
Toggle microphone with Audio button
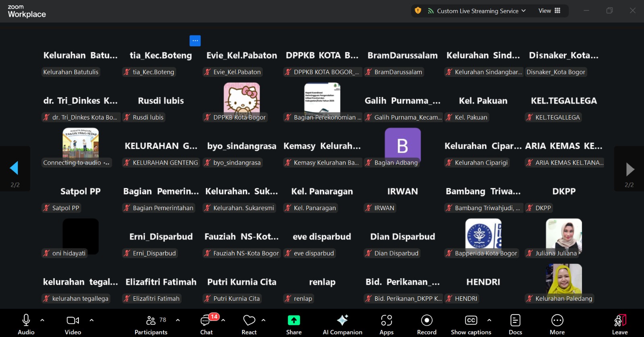[x=26, y=325]
